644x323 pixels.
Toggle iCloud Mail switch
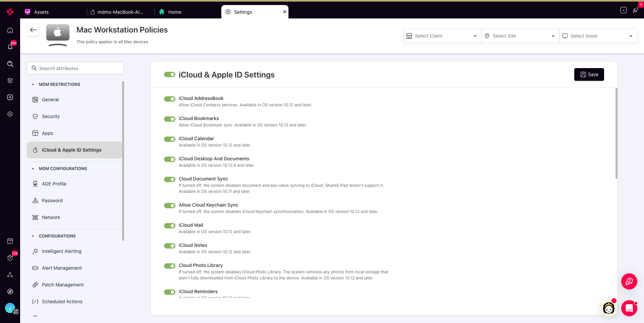[x=170, y=226]
